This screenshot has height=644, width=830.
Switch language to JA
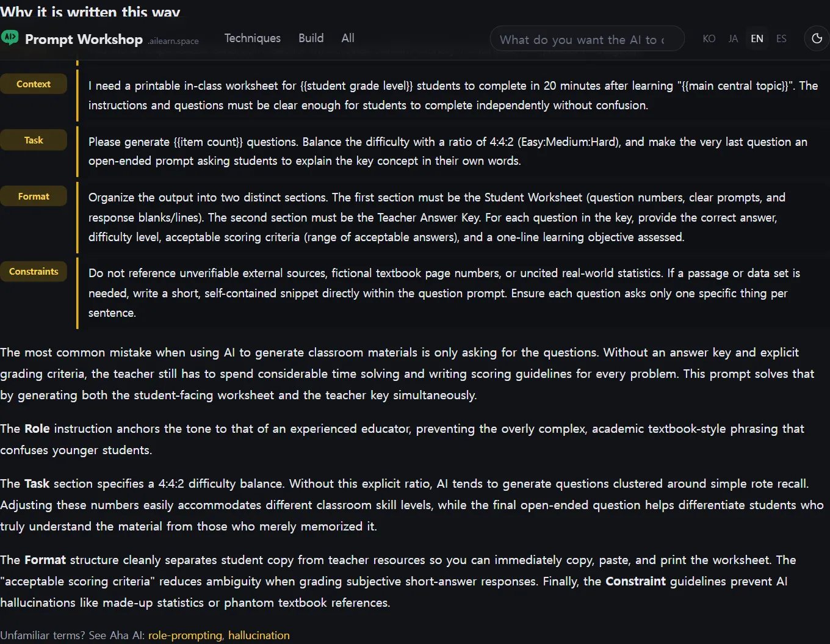(x=733, y=38)
